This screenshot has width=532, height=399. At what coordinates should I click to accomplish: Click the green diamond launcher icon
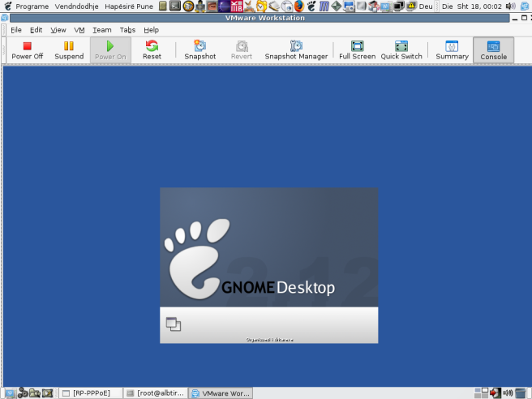(337, 6)
